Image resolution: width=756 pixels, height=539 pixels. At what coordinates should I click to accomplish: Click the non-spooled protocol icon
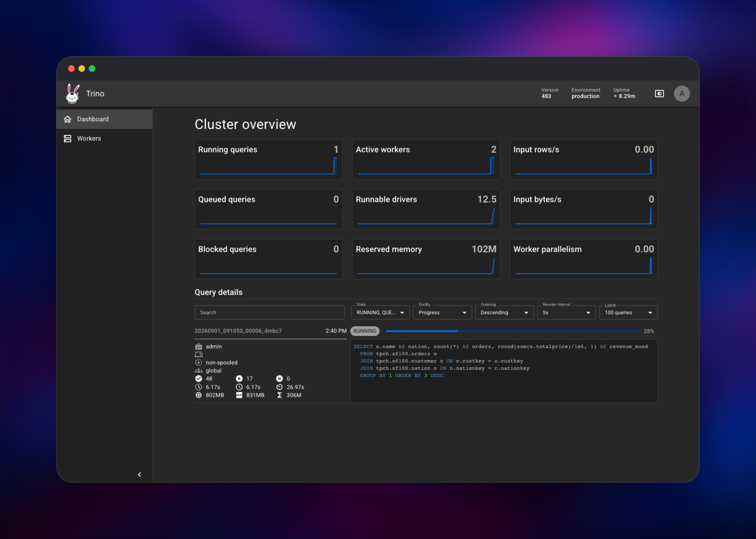[198, 362]
